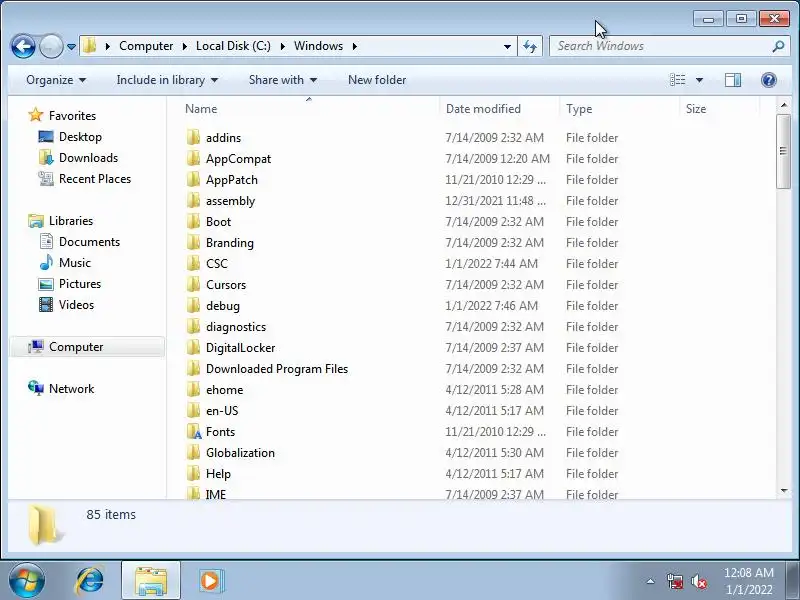
Task: Select Local Disk (C:) in the breadcrumb
Action: coord(233,46)
